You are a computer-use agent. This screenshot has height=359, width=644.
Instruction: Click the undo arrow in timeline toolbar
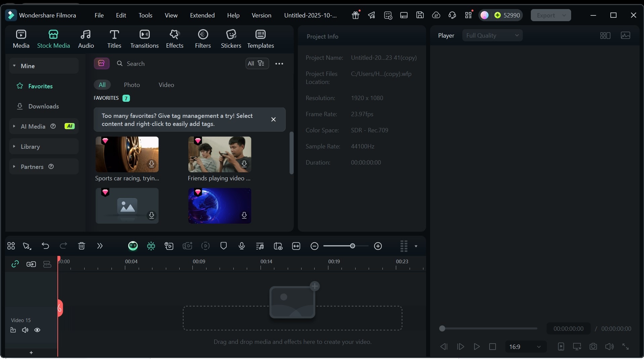click(45, 246)
